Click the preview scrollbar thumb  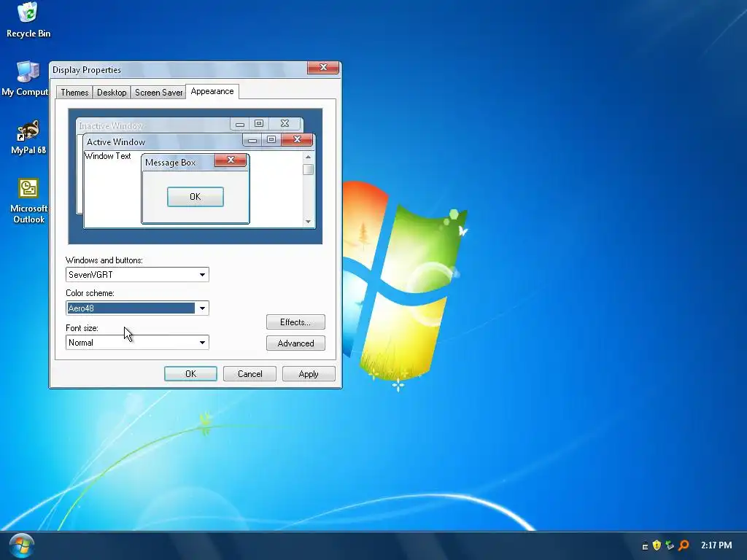point(309,169)
